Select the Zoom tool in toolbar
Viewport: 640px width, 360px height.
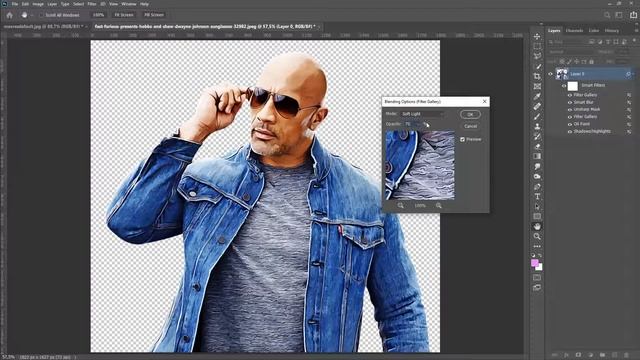click(x=537, y=236)
